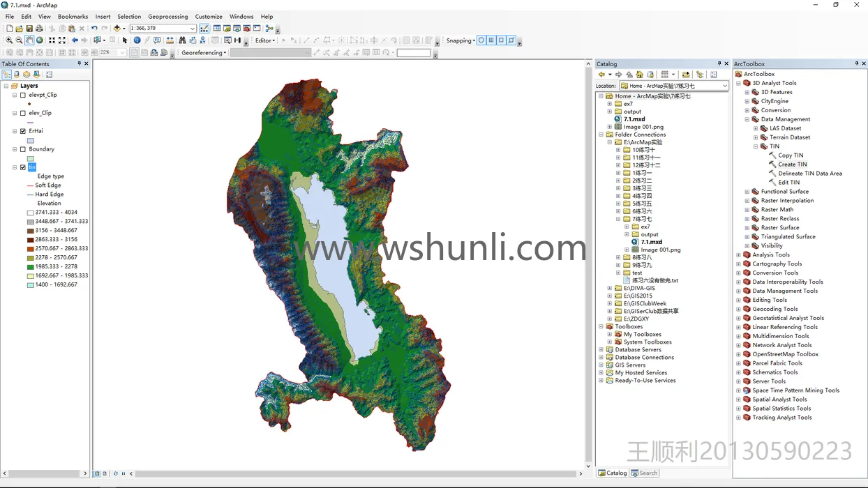Expand the Spatial Analyst Tools toolbox
Image resolution: width=868 pixels, height=488 pixels.
(738, 399)
